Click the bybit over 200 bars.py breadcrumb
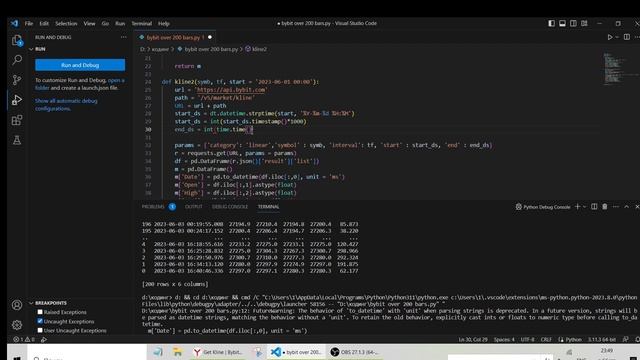The image size is (640, 360). [207, 49]
